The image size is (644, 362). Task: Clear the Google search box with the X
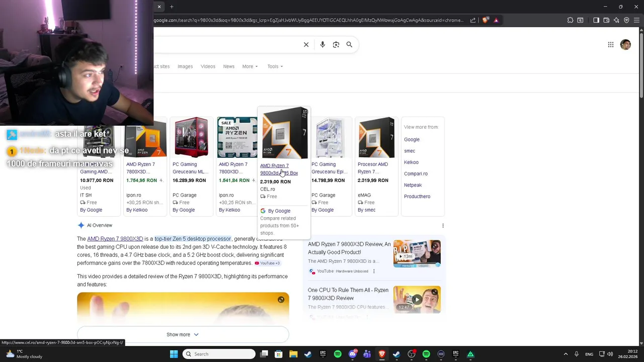306,45
